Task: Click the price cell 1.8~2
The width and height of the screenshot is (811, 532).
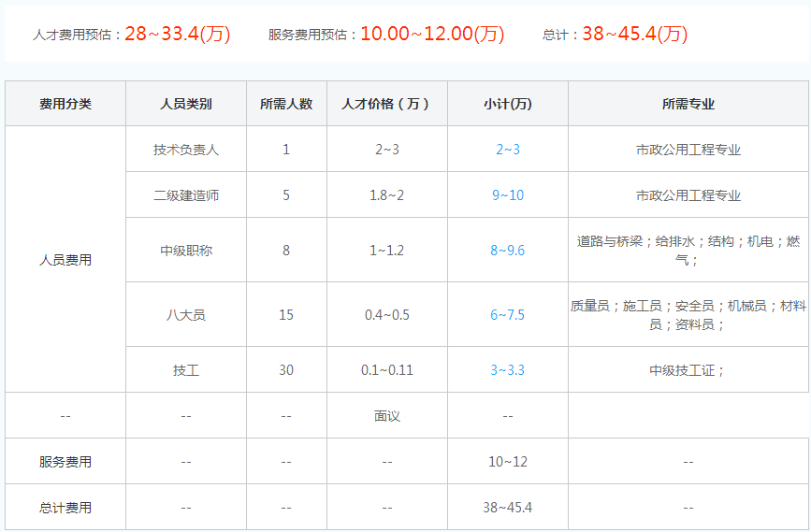Action: coord(387,194)
